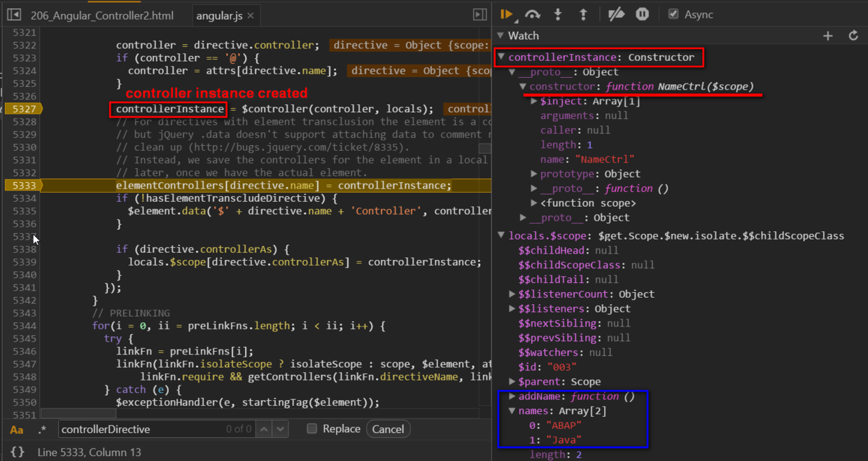
Task: Hide the debugger sidebar
Action: click(x=479, y=15)
